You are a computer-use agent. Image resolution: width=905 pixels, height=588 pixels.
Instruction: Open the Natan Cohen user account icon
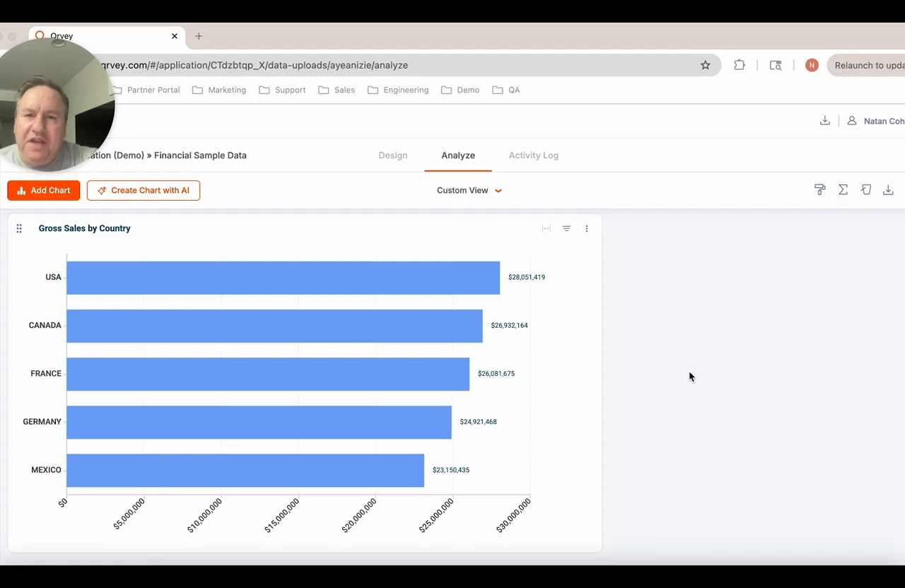tap(851, 120)
